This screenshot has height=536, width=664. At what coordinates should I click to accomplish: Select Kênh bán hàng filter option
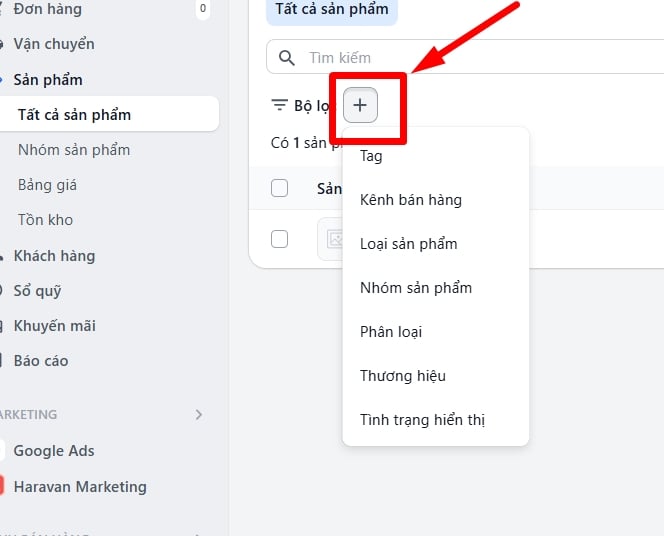[410, 200]
